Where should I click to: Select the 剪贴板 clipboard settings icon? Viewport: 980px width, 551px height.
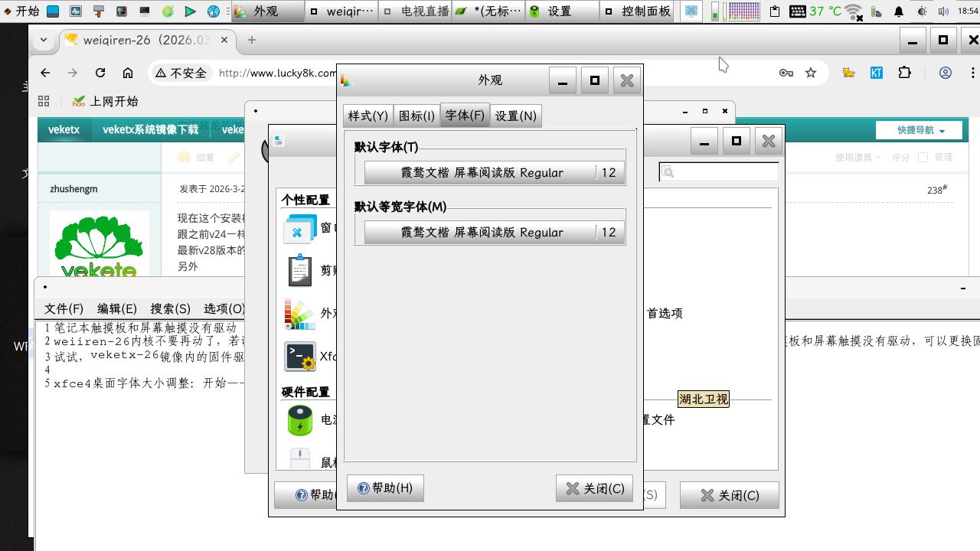click(301, 270)
